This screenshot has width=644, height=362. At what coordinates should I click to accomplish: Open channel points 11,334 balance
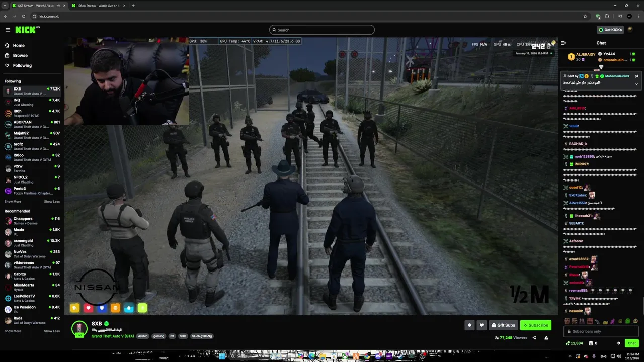(575, 343)
